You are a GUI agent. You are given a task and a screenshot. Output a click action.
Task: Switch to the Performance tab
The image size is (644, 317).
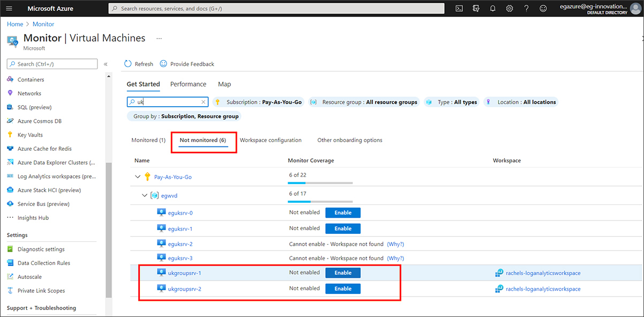pyautogui.click(x=188, y=84)
